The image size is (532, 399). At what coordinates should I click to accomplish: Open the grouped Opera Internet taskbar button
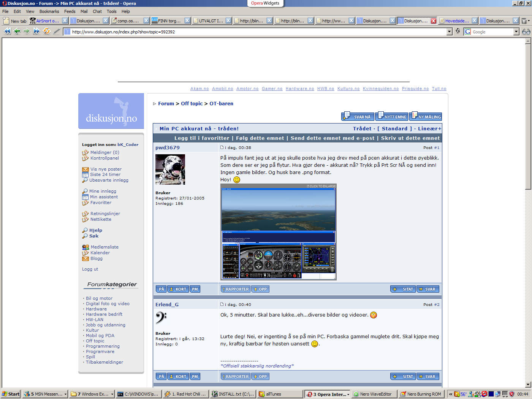coord(328,394)
